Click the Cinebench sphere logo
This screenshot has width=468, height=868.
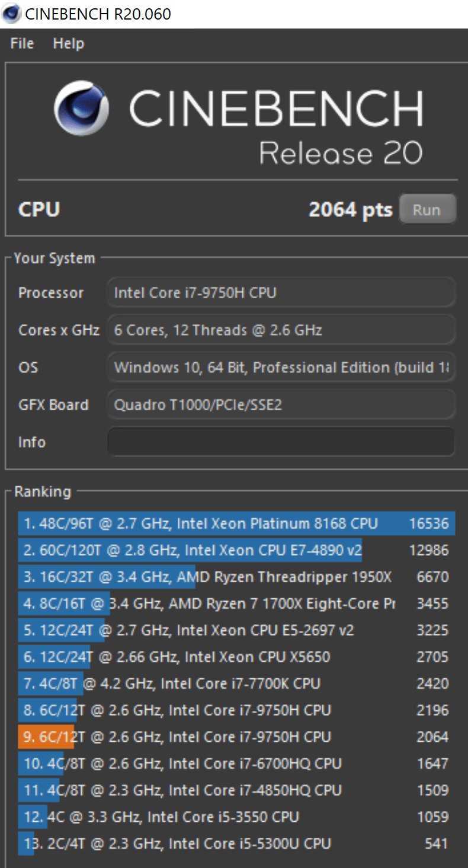(x=82, y=108)
